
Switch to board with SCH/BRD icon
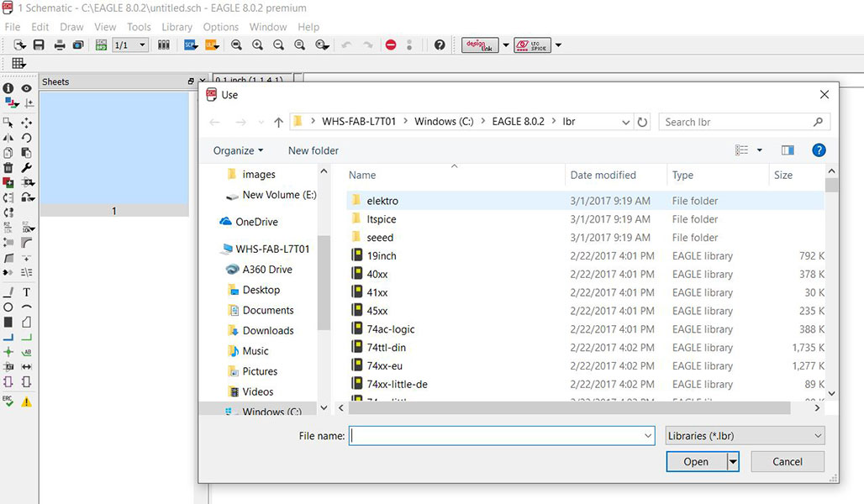click(101, 45)
